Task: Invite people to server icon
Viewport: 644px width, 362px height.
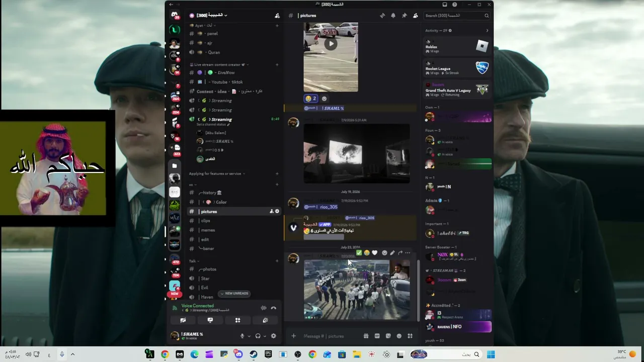Action: click(x=277, y=16)
